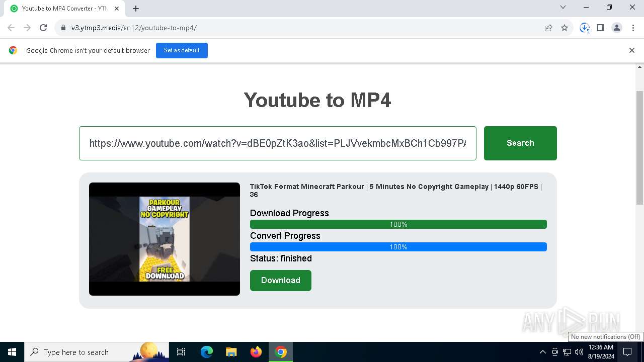Click the page vertical scrollbar
The image size is (644, 362).
tap(639, 147)
